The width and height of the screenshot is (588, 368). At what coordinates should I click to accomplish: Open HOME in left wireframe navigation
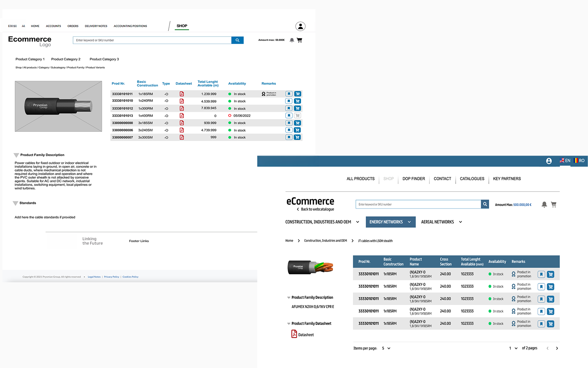click(35, 26)
